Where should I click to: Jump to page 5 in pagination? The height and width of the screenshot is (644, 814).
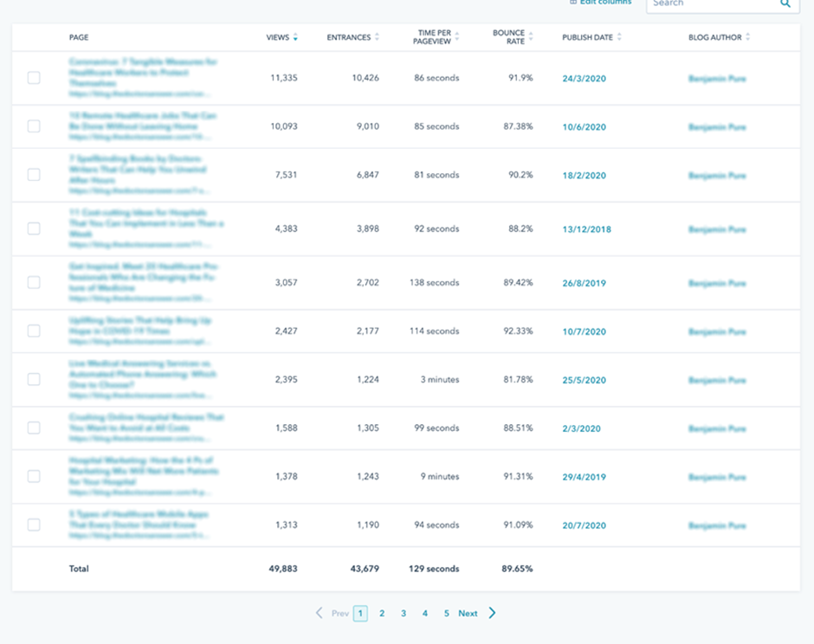[447, 613]
